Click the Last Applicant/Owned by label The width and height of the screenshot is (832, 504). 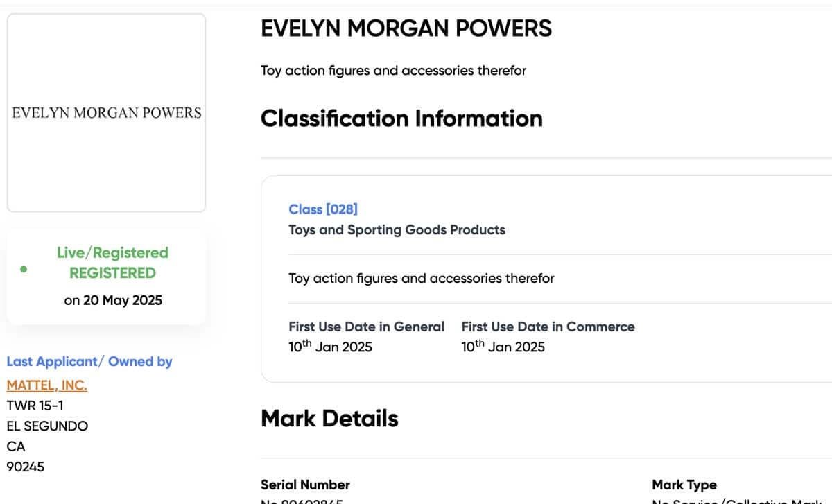point(89,361)
